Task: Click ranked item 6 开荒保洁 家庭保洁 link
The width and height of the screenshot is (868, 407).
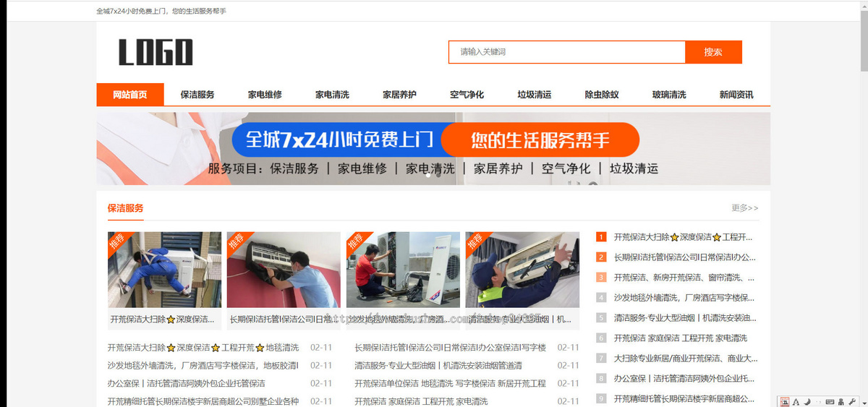Action: tap(681, 338)
